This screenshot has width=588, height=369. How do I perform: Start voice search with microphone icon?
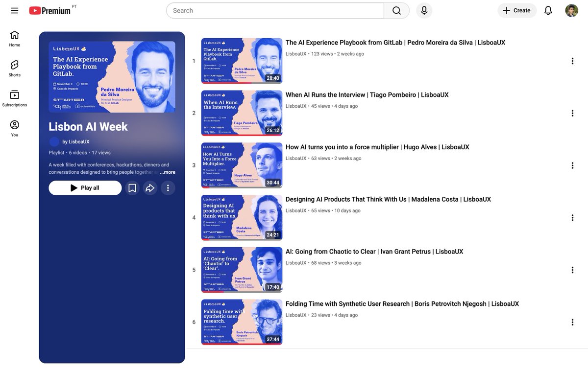[x=424, y=11]
